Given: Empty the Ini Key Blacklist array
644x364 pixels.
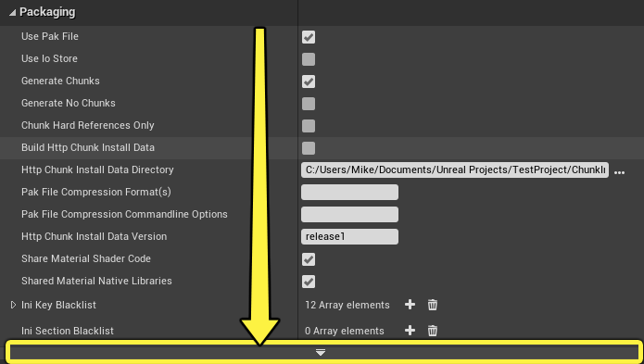Looking at the screenshot, I should tap(433, 305).
